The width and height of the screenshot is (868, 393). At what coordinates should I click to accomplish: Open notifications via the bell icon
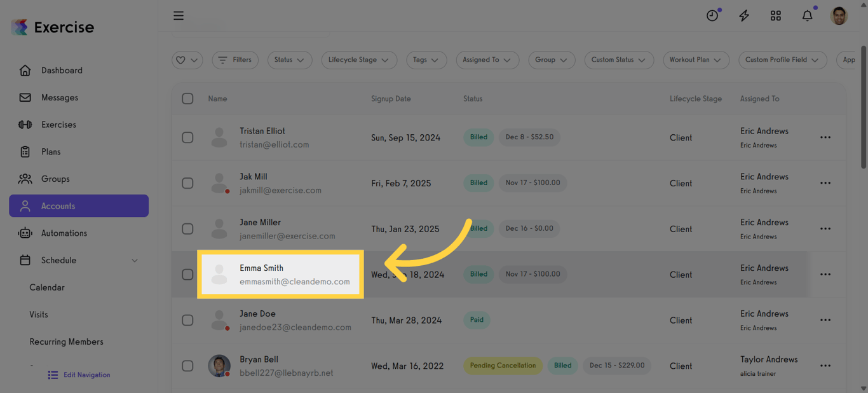point(807,15)
